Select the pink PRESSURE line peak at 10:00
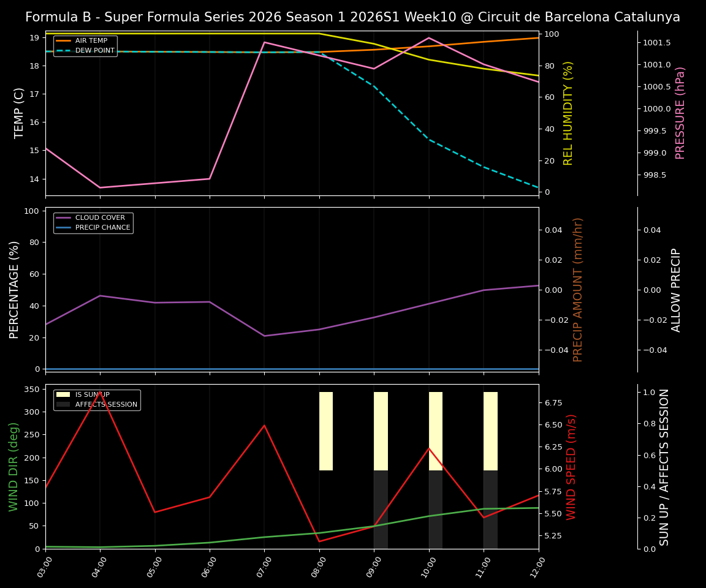 pyautogui.click(x=428, y=38)
